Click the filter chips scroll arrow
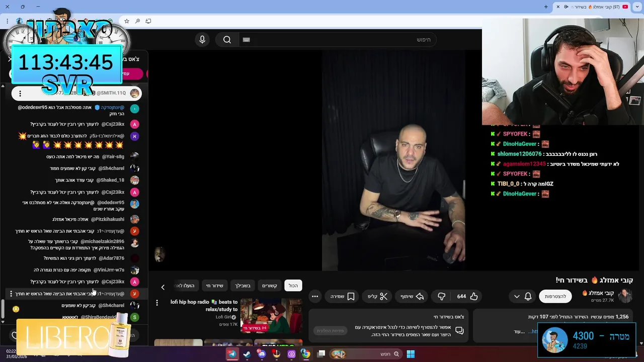 (163, 287)
